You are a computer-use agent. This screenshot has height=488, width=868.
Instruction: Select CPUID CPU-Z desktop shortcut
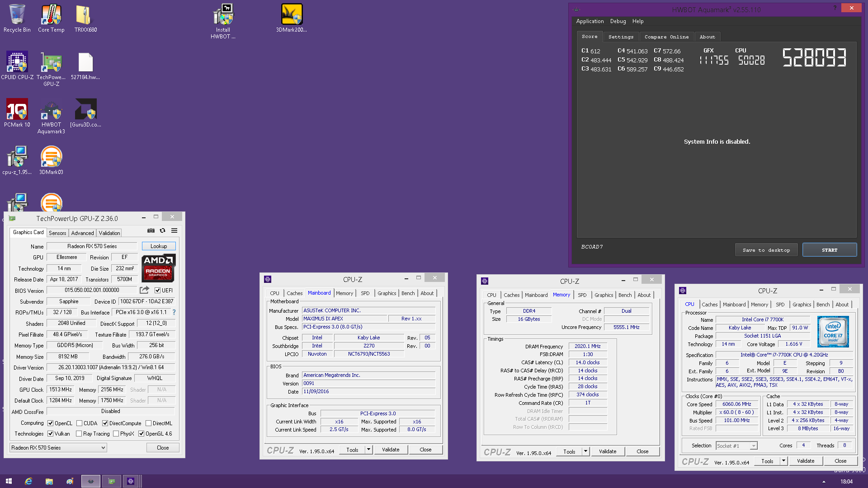pyautogui.click(x=17, y=66)
